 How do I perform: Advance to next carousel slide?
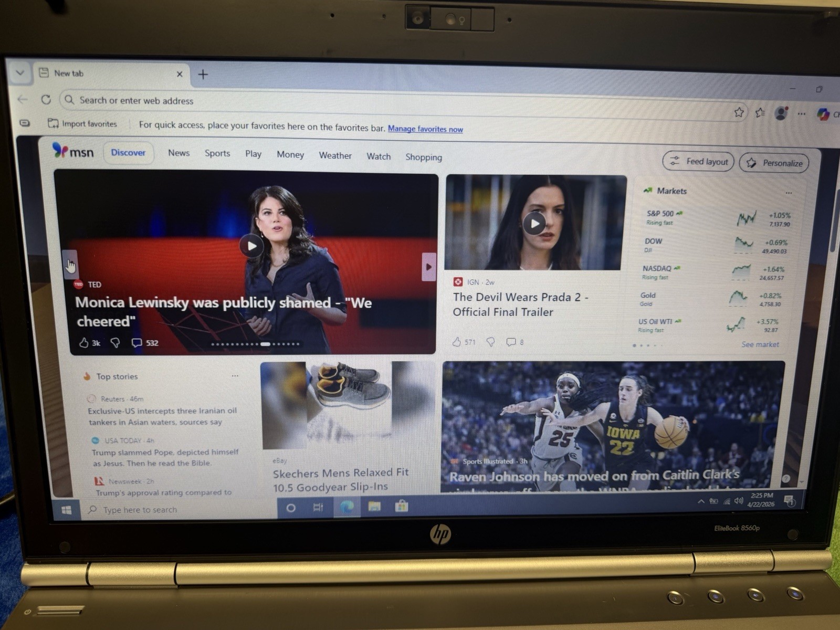click(428, 267)
